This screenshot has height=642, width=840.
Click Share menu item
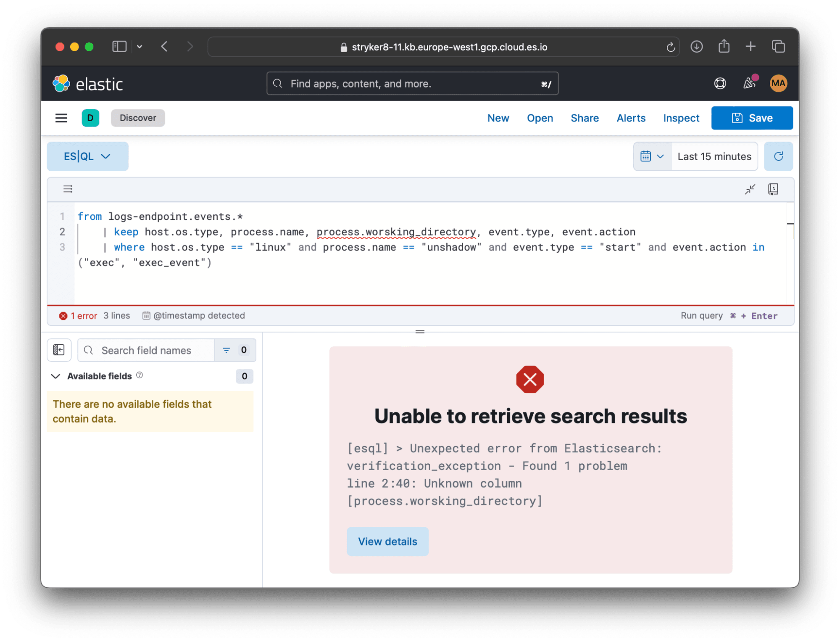pyautogui.click(x=585, y=118)
